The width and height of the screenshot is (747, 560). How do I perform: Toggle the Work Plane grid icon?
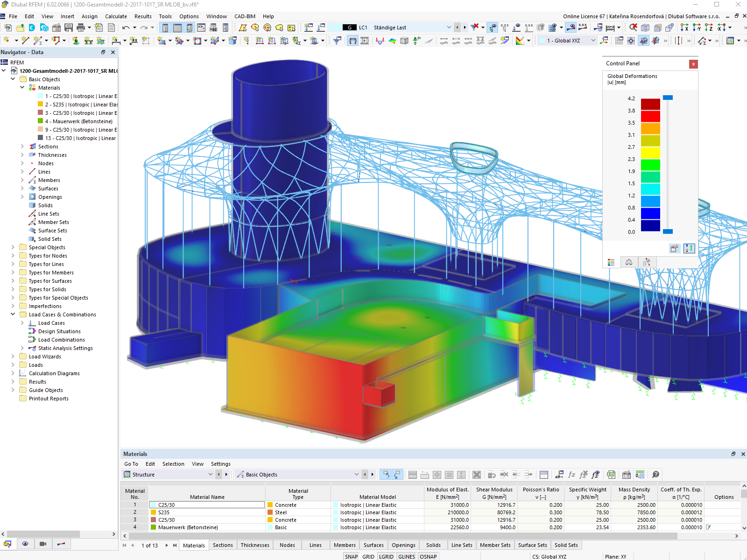630,41
